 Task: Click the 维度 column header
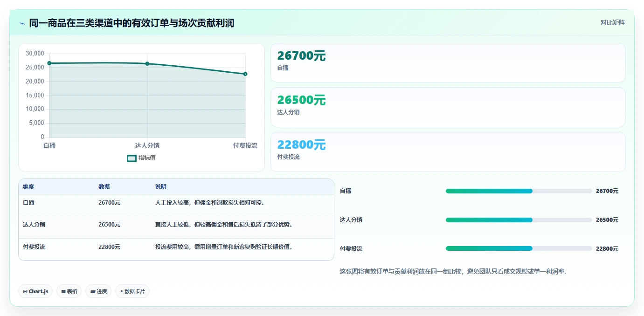click(28, 187)
